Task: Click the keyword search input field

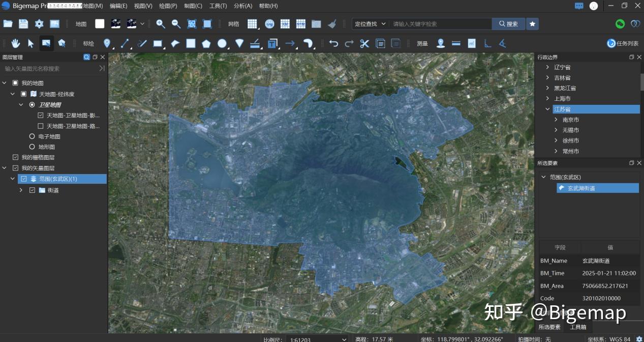Action: pyautogui.click(x=440, y=23)
